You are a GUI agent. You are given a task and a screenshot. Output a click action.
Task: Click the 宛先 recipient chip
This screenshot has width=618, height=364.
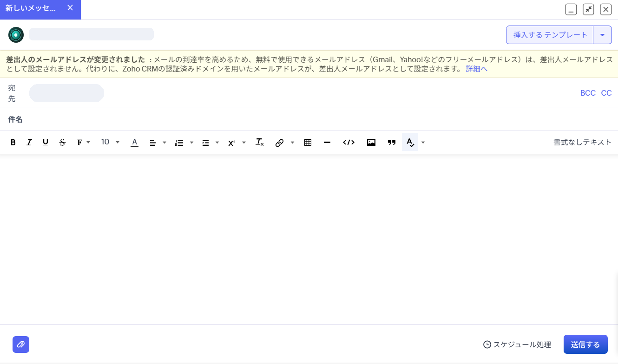[x=66, y=93]
